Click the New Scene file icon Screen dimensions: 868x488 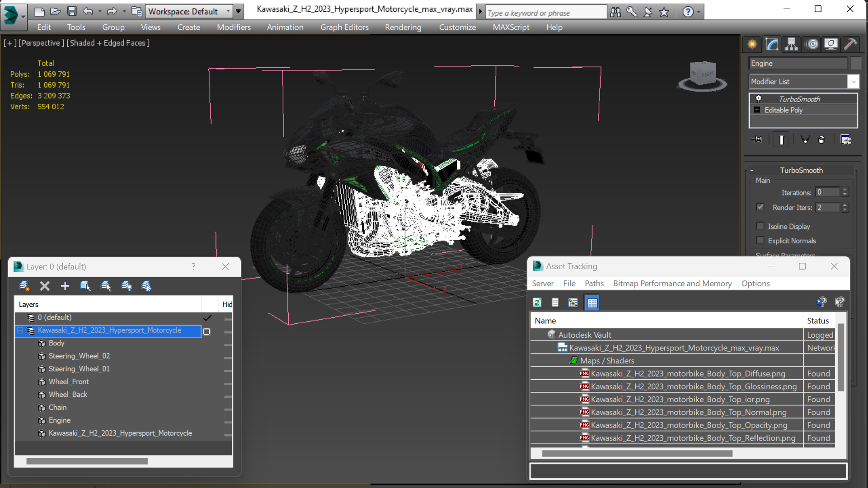39,11
